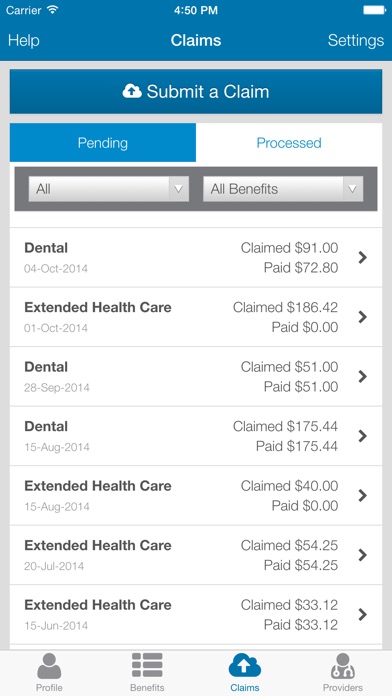392x696 pixels.
Task: Open the Profile tab icon
Action: [49, 666]
